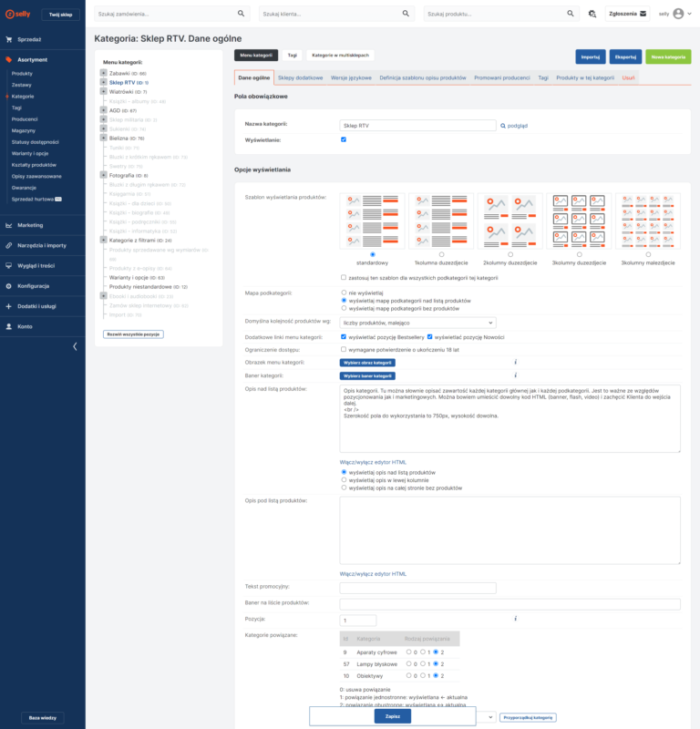Viewport: 700px width, 729px height.
Task: Click search icon in order search box
Action: point(241,15)
